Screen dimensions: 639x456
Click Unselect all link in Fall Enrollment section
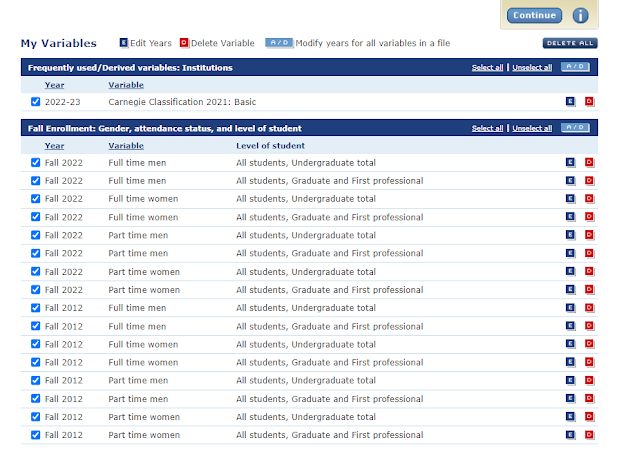(531, 129)
